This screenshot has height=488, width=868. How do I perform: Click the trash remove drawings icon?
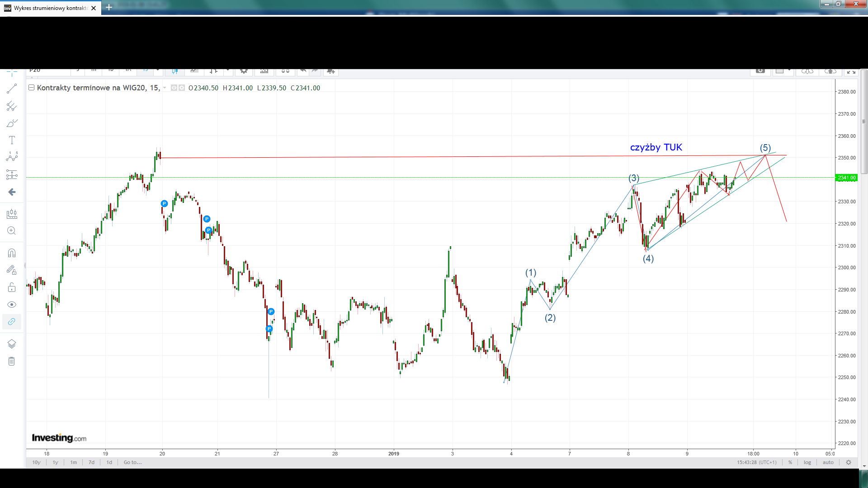12,361
